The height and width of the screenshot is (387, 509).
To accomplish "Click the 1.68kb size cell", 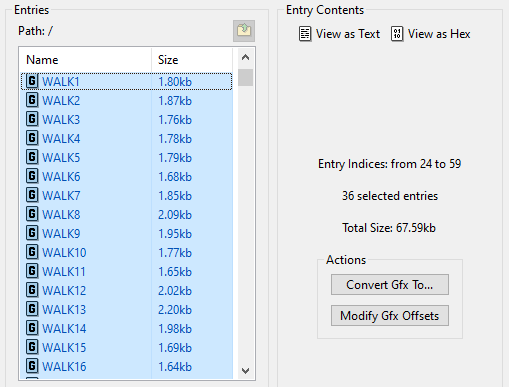I will [175, 177].
